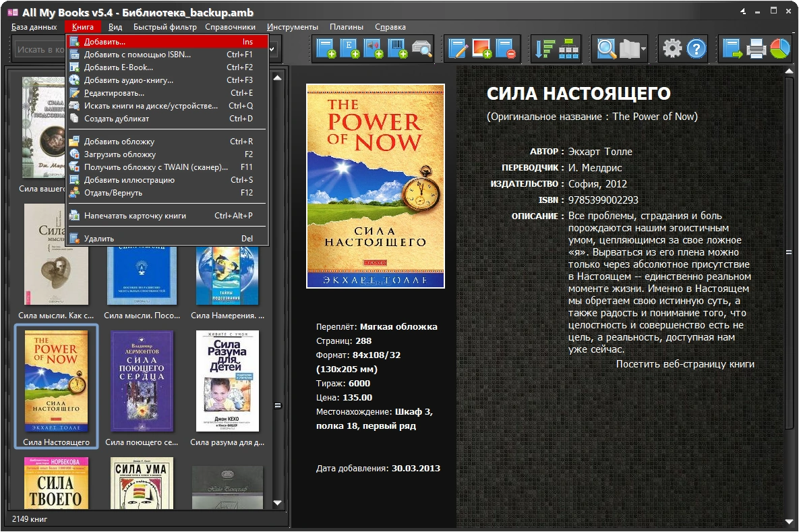Open the view mode dropdown arrow beside book icon
This screenshot has height=532, width=799.
tap(643, 49)
